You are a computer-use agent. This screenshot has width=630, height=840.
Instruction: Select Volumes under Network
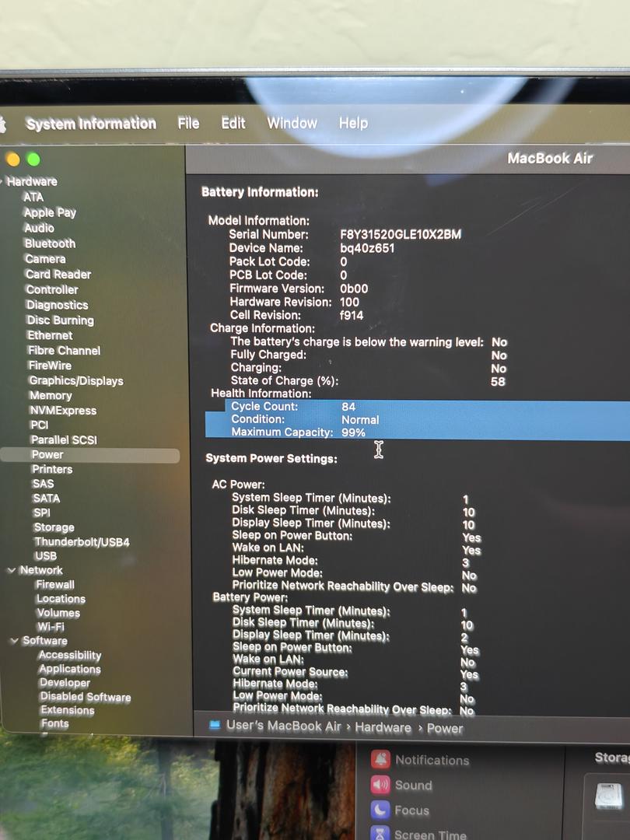(x=58, y=613)
